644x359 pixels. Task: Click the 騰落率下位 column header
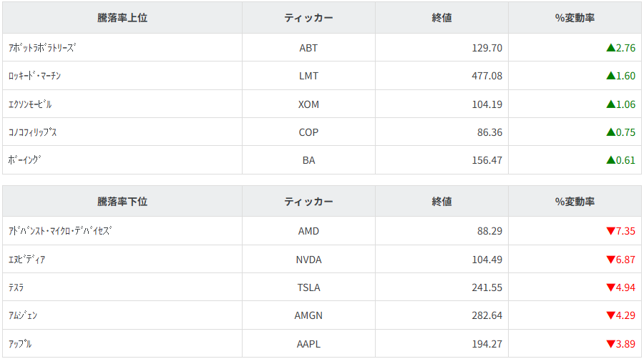[122, 202]
